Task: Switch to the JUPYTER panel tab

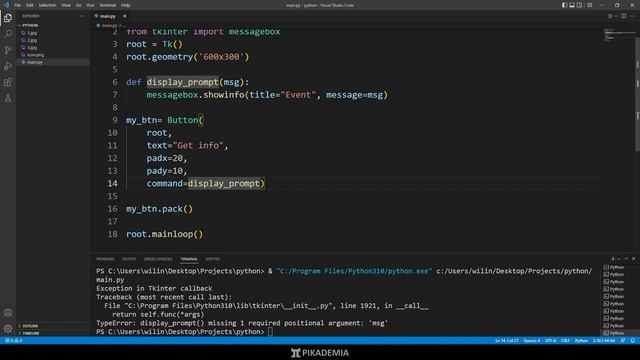Action: [x=213, y=259]
